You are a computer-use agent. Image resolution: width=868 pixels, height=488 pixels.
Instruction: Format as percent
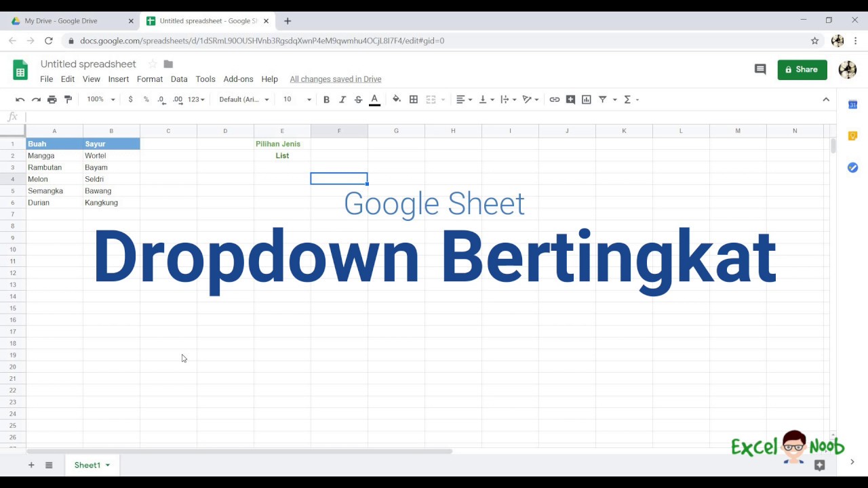[x=146, y=100]
